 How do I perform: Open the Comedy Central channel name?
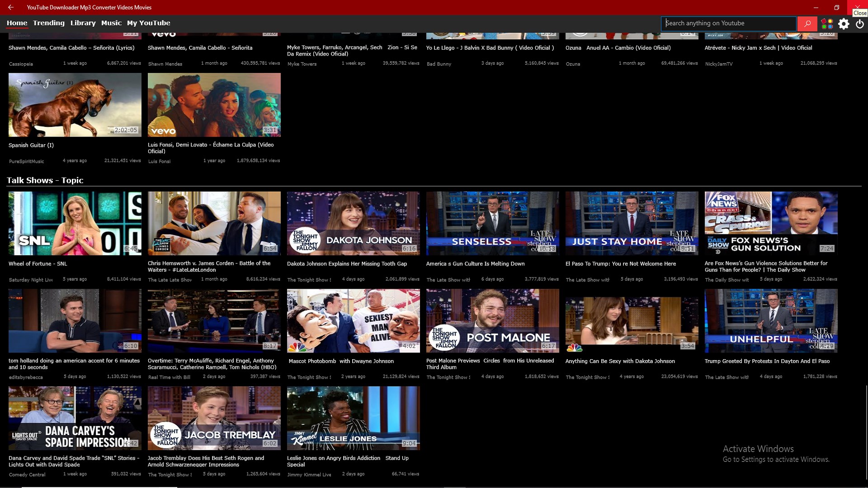pos(27,475)
